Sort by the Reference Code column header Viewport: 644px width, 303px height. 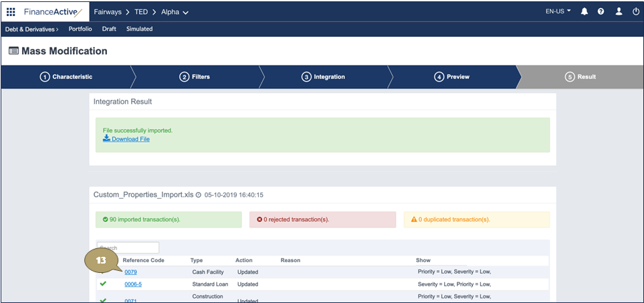click(x=143, y=260)
